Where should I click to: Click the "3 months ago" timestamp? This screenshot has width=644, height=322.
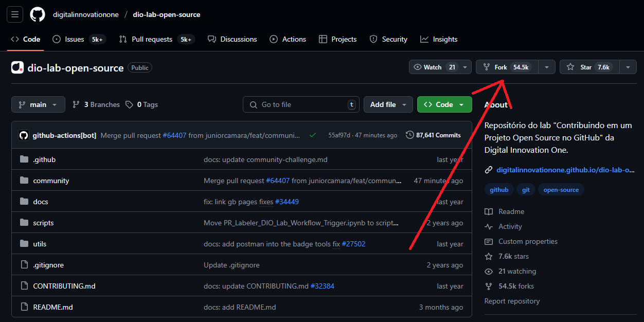pyautogui.click(x=441, y=307)
